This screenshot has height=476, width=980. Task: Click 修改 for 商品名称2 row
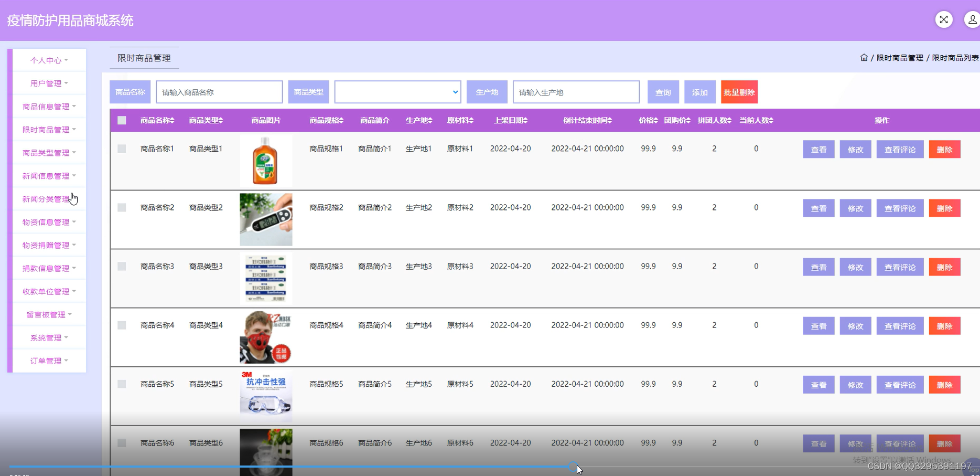coord(856,208)
